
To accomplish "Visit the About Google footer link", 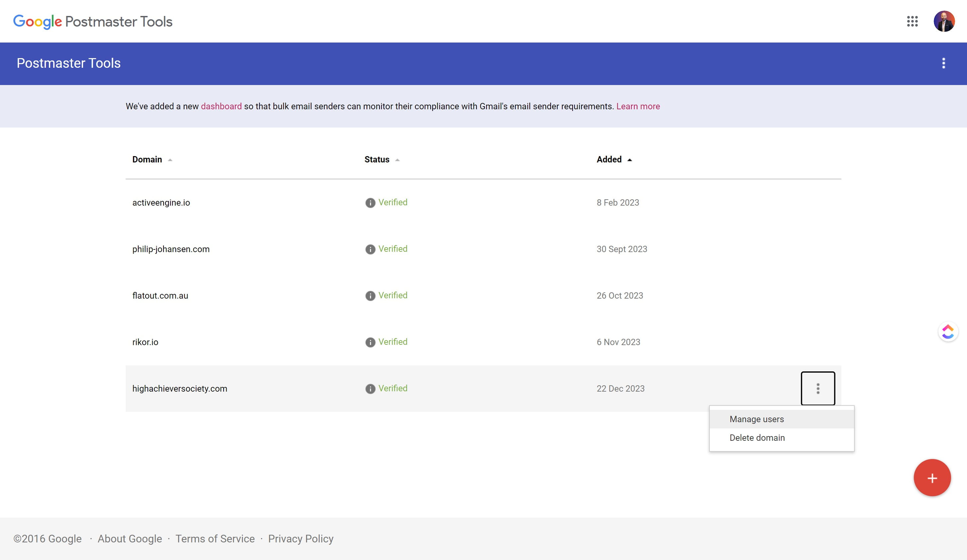I will (x=130, y=538).
